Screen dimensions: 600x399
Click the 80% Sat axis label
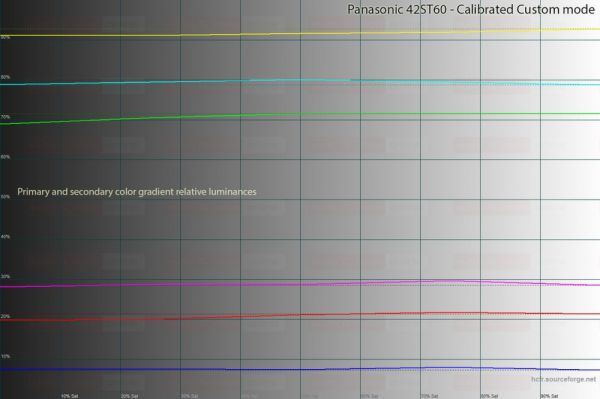(x=489, y=396)
